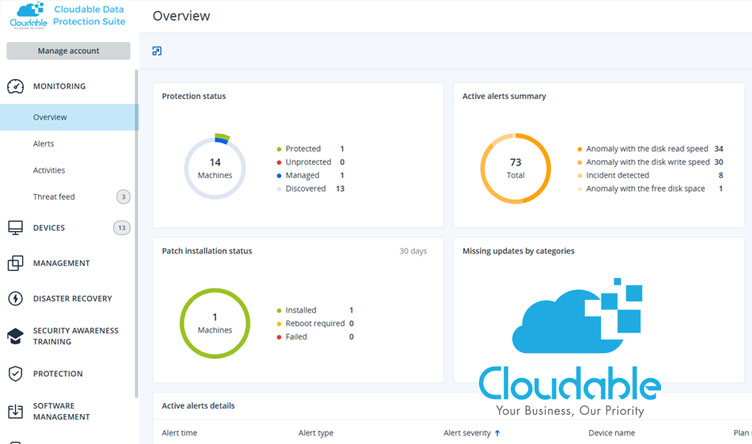Click the Discovered count 13
This screenshot has width=752, height=444.
340,189
